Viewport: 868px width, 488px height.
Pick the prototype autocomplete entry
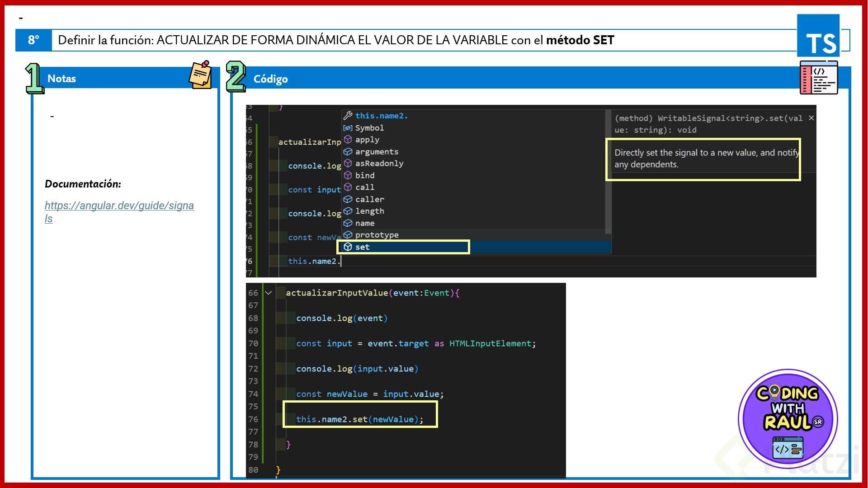pos(377,235)
